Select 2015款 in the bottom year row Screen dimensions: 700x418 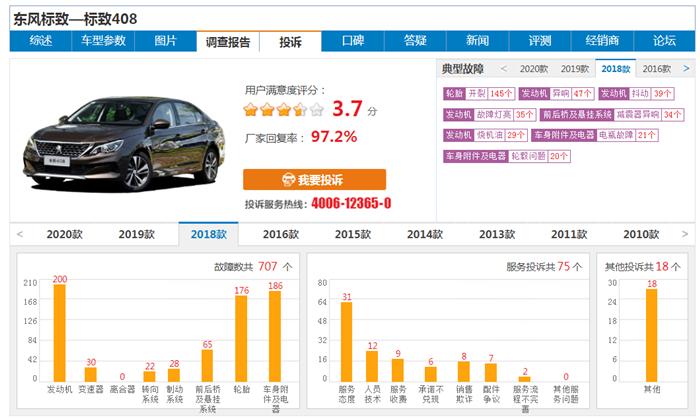point(353,234)
